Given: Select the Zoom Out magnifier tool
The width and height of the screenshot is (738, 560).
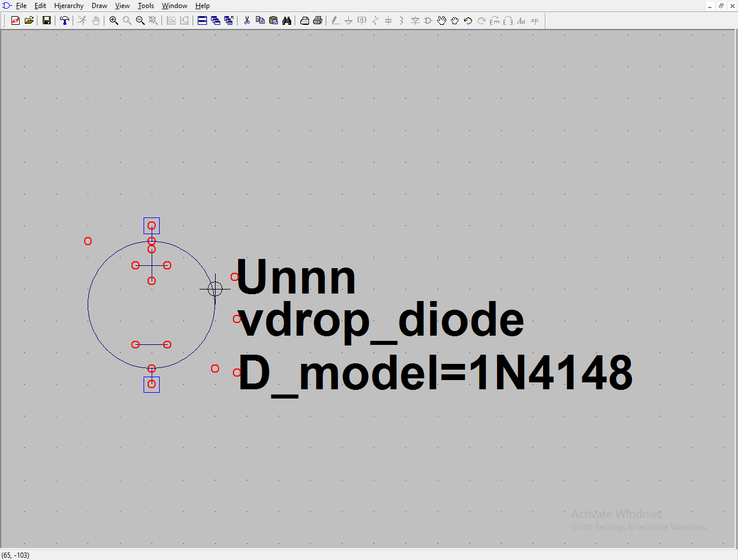Looking at the screenshot, I should point(140,21).
